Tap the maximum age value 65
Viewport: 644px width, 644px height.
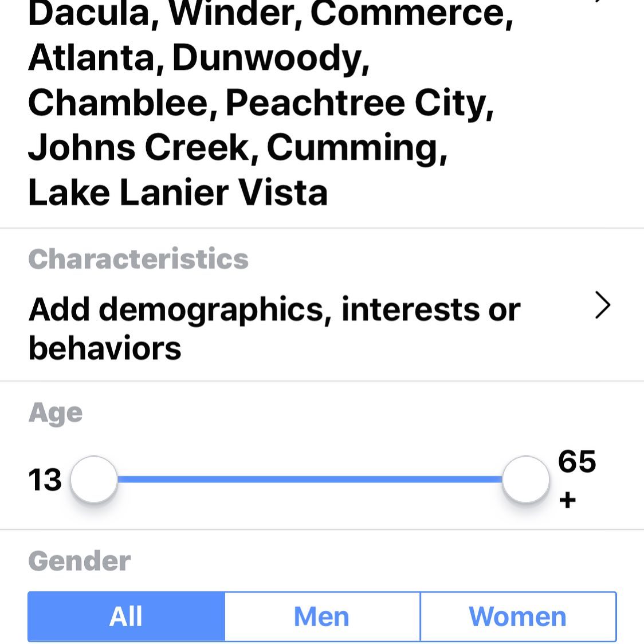tap(577, 461)
